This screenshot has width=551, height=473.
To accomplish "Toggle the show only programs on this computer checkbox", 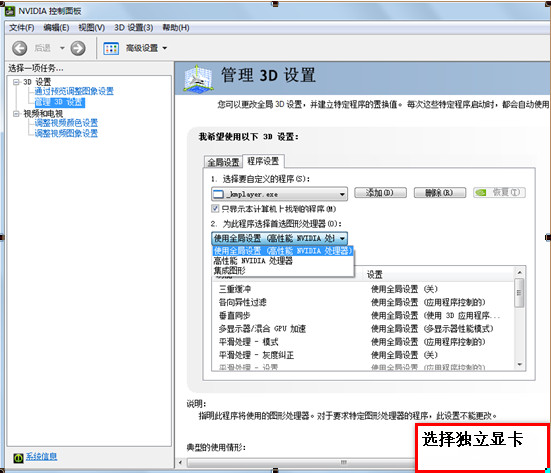I will tap(215, 209).
